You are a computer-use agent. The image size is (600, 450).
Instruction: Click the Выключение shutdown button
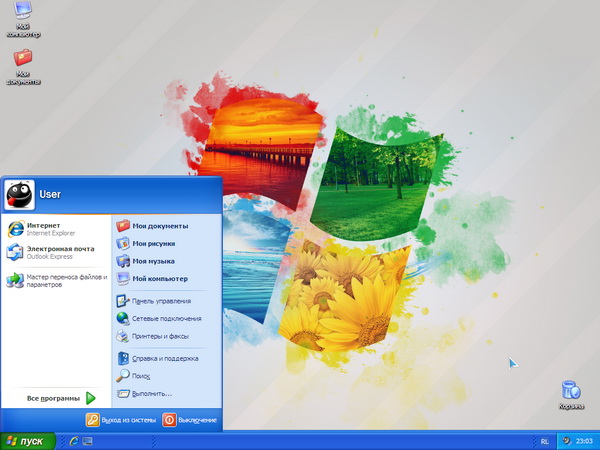coord(189,420)
